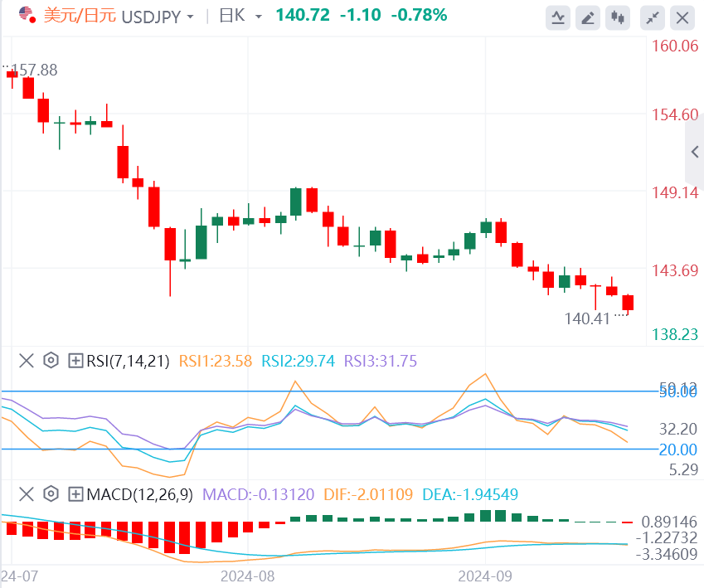
Task: Click the 140.41 low price candle
Action: (x=628, y=303)
